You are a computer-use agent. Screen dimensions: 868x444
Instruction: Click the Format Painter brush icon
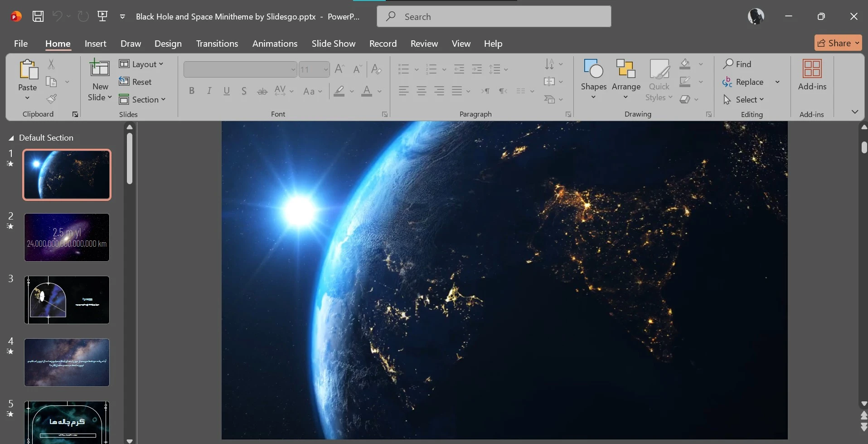click(52, 99)
